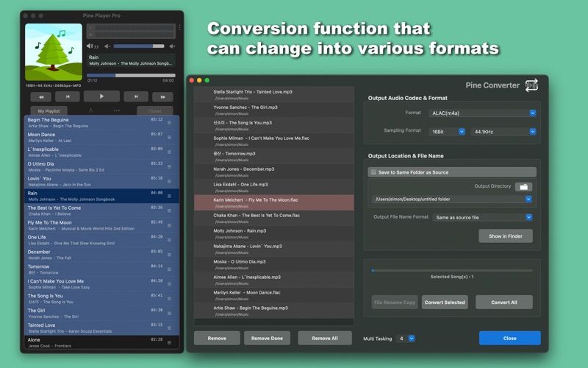Click the handle icon on the Rain row
588x368 pixels.
169,196
